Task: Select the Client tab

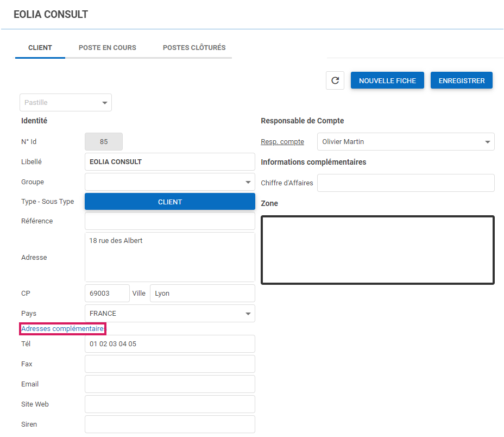Action: click(40, 48)
